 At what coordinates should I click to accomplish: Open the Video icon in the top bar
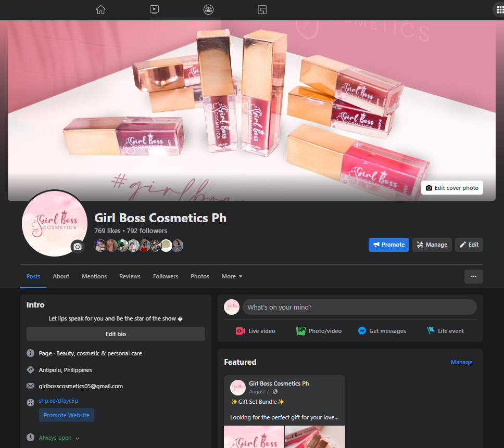click(154, 10)
